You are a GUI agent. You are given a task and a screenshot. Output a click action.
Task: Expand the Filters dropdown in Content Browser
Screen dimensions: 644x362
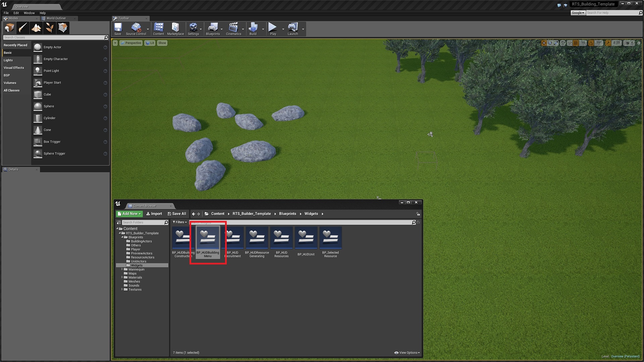point(180,222)
